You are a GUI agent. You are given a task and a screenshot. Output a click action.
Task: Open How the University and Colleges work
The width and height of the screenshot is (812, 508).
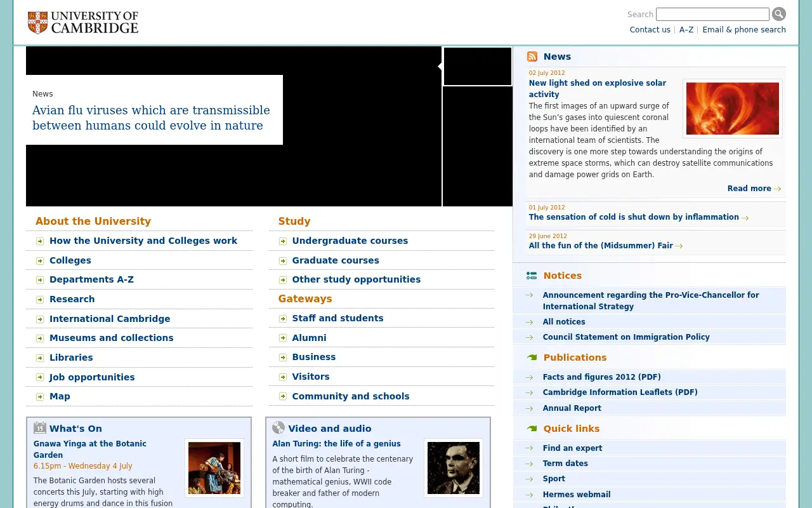[143, 241]
